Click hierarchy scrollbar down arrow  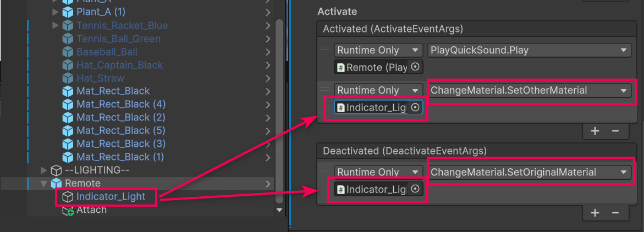280,210
